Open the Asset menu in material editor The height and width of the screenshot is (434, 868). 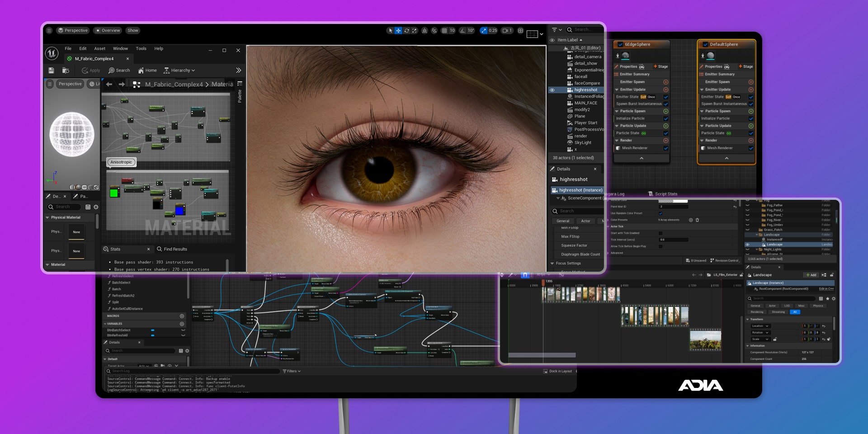(x=99, y=49)
